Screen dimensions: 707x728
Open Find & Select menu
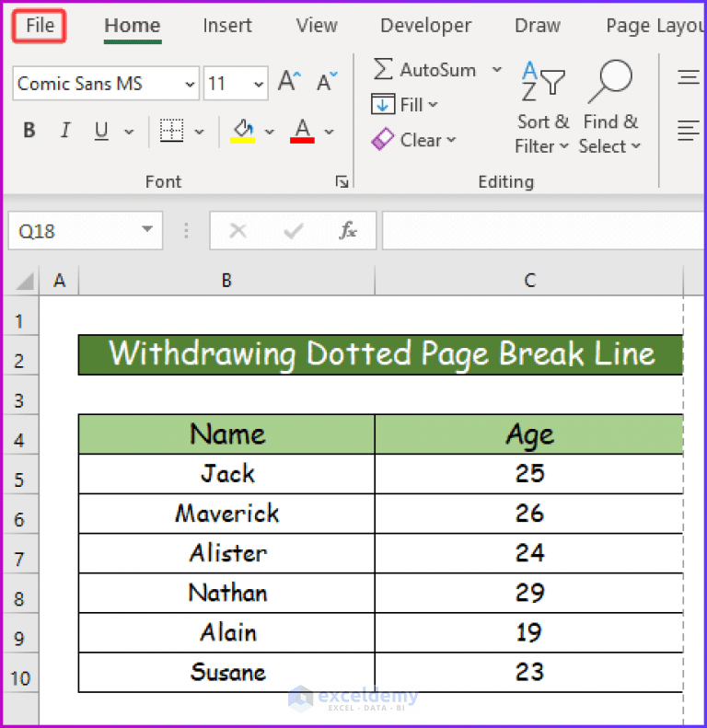pyautogui.click(x=610, y=109)
